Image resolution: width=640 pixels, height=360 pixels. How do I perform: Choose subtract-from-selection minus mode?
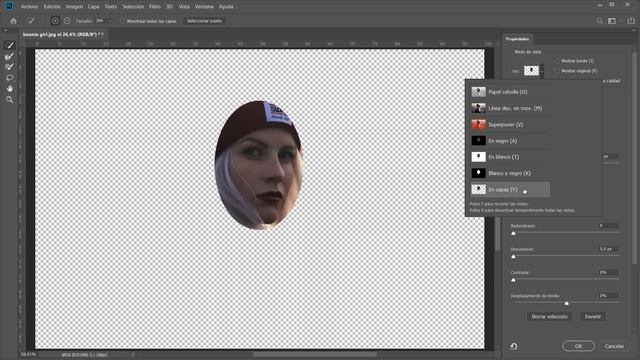(x=67, y=21)
